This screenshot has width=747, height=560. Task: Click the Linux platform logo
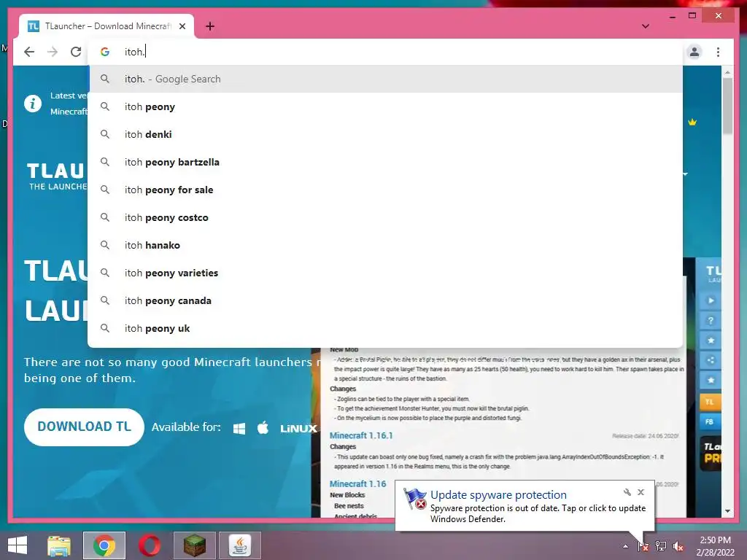[298, 429]
